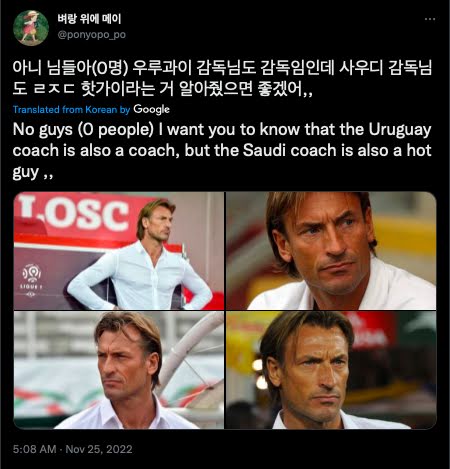This screenshot has width=450, height=469.
Task: Click '우루과이' in the Korean tweet text
Action: point(162,68)
